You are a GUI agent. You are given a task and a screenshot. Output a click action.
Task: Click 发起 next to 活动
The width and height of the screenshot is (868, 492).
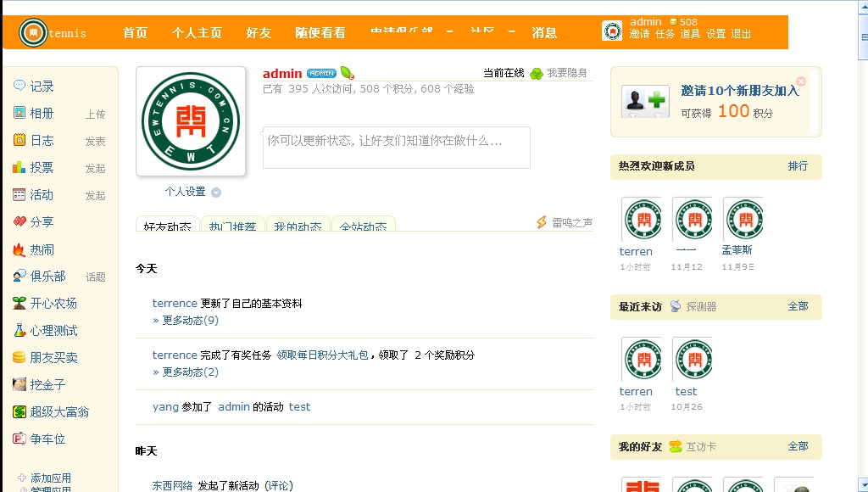[x=95, y=196]
